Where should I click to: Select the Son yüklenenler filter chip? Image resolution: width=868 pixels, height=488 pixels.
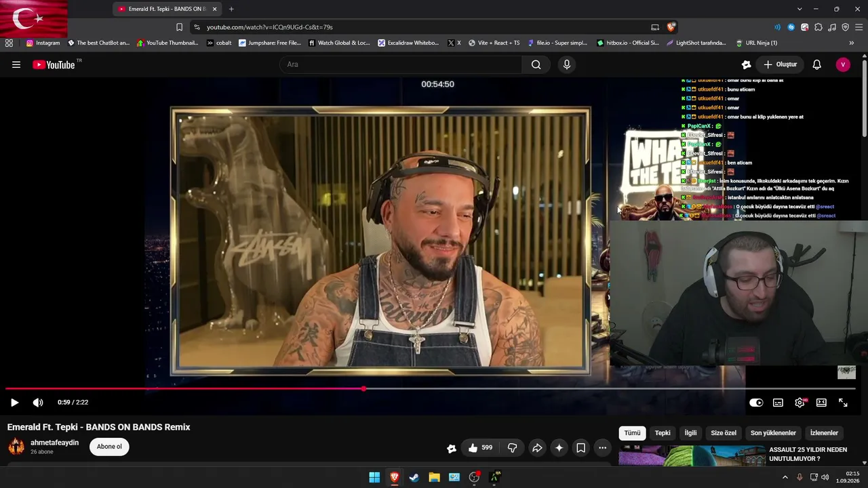(773, 433)
